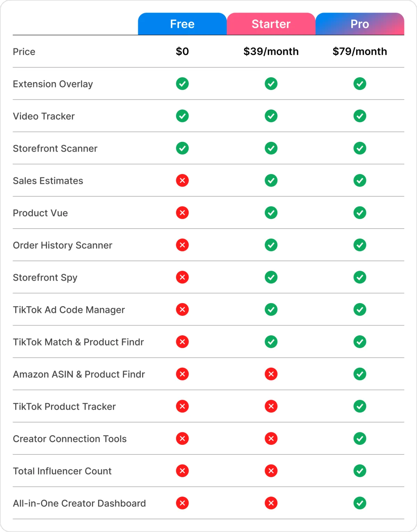Click the Storefront Scanner feature label

tap(55, 148)
